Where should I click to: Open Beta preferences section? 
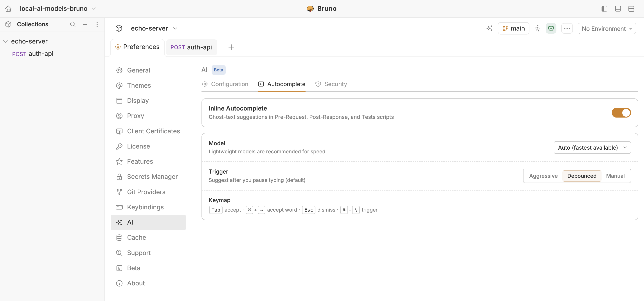point(148,268)
